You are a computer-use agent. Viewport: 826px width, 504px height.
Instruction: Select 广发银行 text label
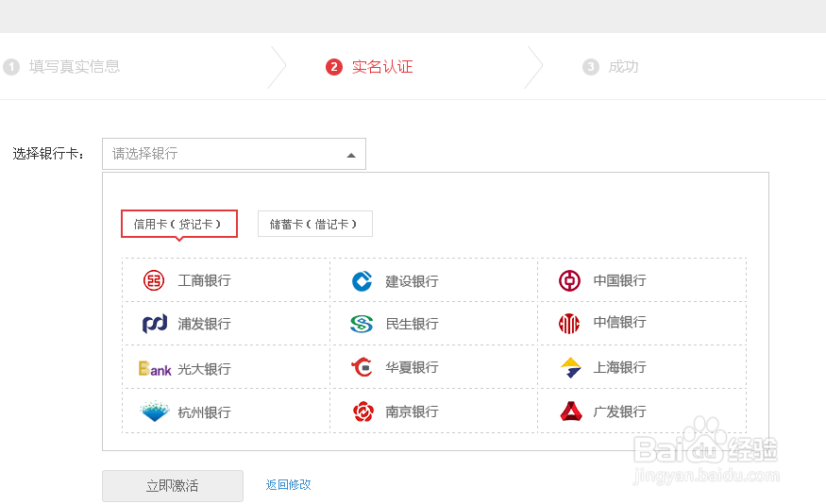pos(619,412)
